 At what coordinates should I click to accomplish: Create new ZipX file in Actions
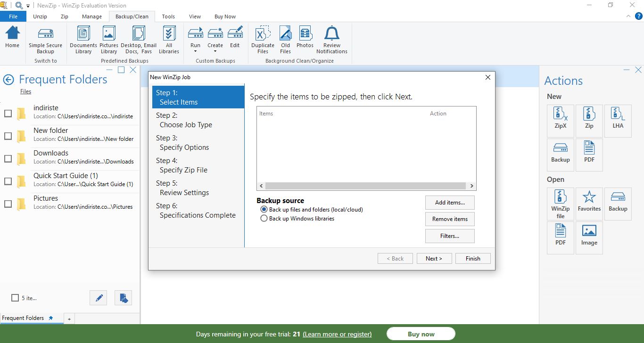click(x=561, y=121)
